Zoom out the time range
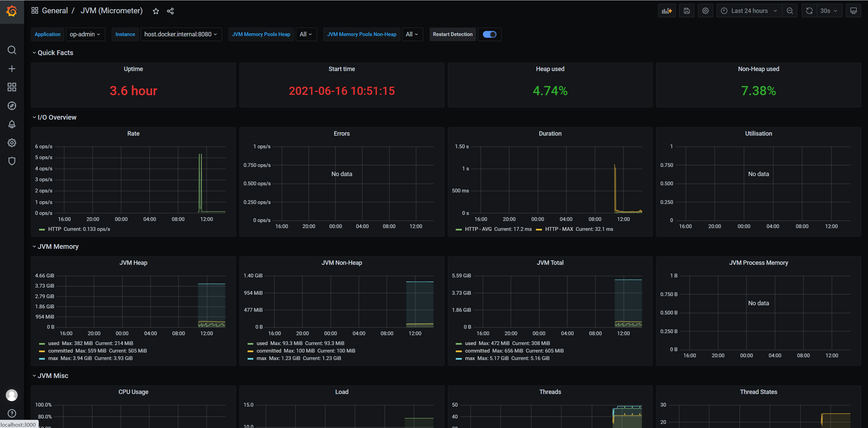Viewport: 868px width, 428px height. [x=790, y=11]
